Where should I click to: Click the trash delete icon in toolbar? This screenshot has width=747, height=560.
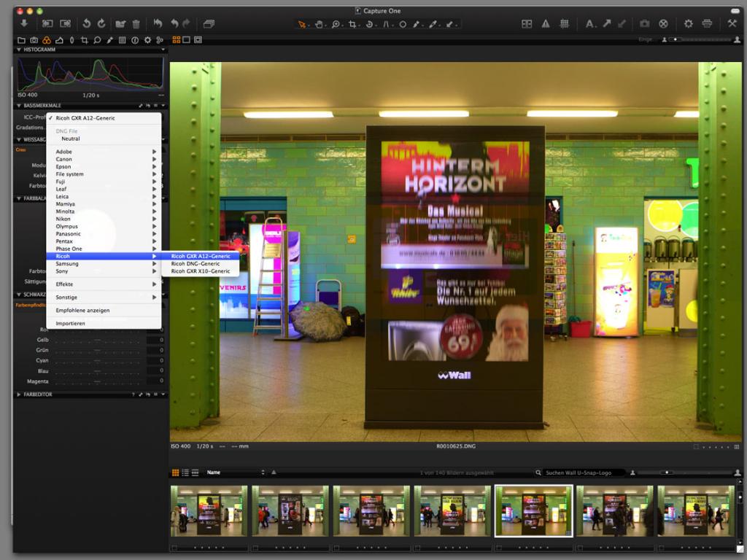point(136,24)
